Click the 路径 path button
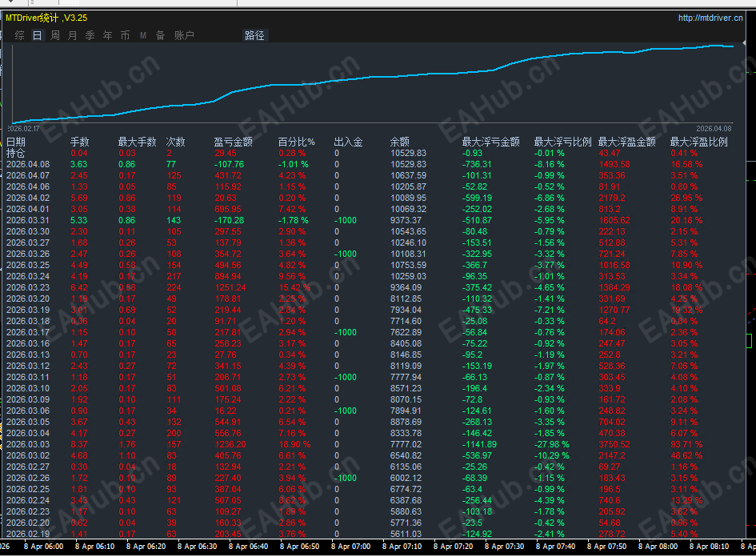This screenshot has width=756, height=557. click(254, 35)
